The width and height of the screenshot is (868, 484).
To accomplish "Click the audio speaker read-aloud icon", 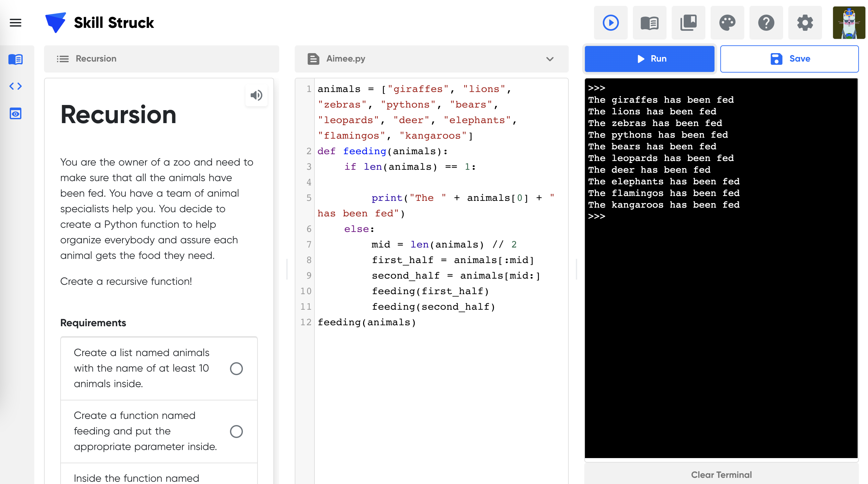I will (257, 95).
